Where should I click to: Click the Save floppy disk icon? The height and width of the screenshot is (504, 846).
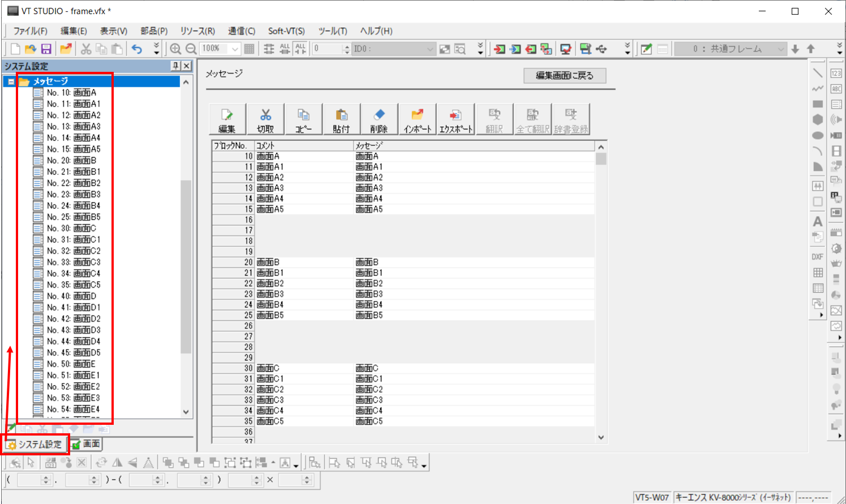point(46,49)
